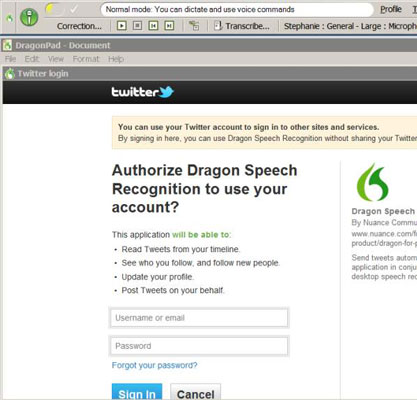Screen dimensions: 417x400
Task: Open the DragonPad Format menu
Action: pos(86,59)
